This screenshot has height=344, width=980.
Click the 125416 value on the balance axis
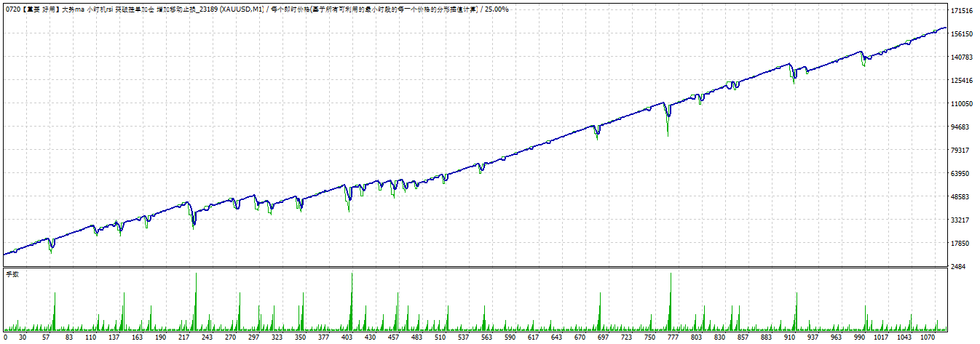click(x=963, y=81)
